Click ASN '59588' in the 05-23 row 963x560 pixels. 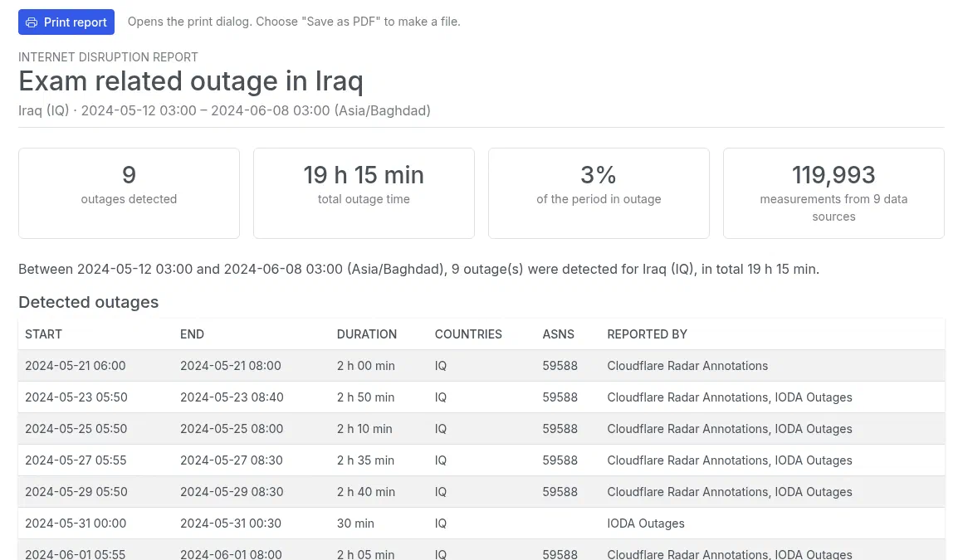(x=560, y=397)
